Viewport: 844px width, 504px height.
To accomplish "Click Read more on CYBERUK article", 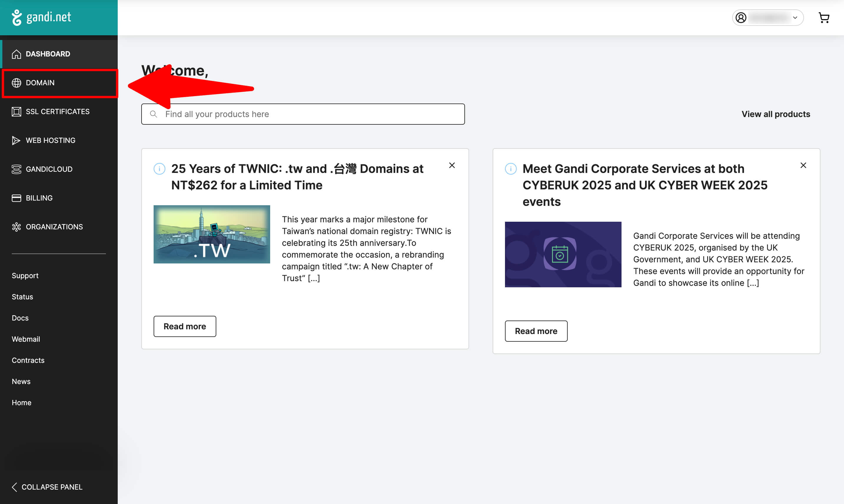I will point(536,331).
